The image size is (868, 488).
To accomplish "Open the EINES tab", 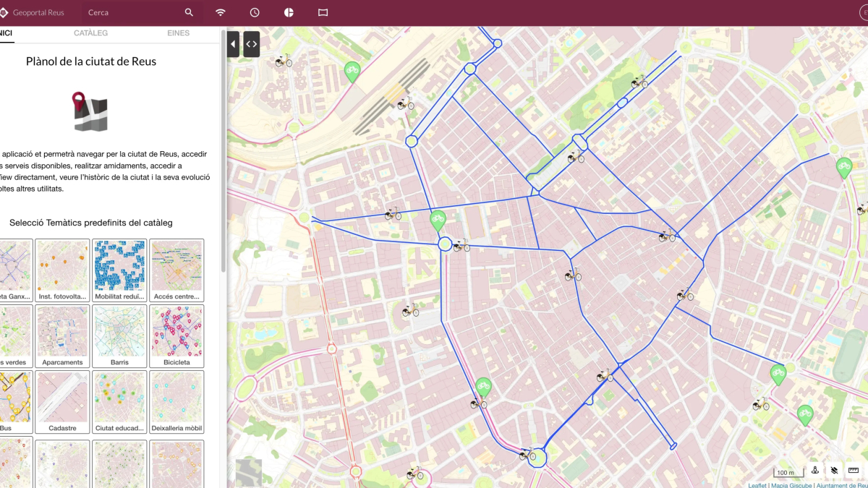I will pos(178,33).
